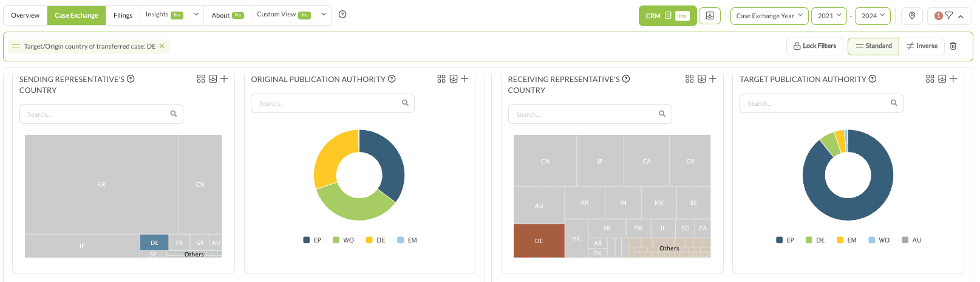Open the filter funnel icon with badge
Image resolution: width=980 pixels, height=282 pixels.
click(x=948, y=16)
